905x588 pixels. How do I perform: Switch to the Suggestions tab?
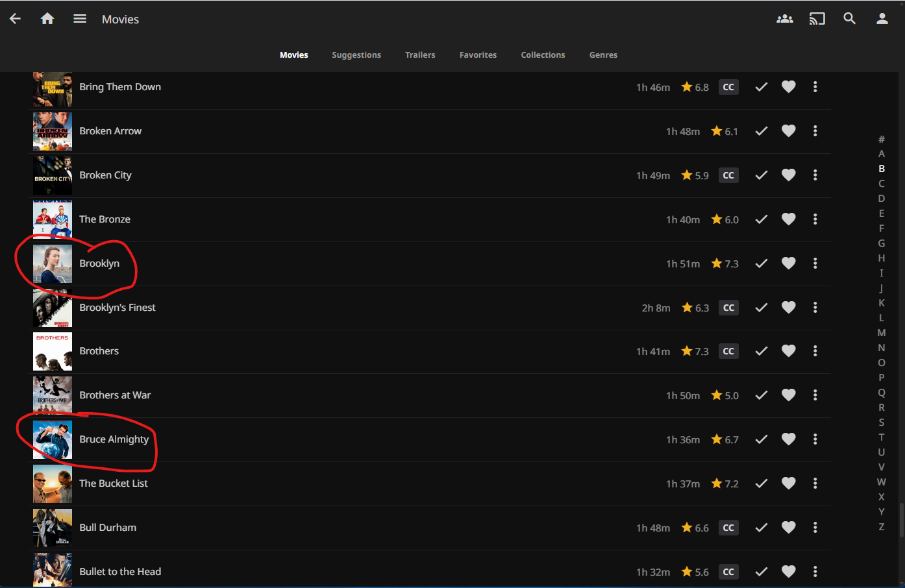point(356,55)
